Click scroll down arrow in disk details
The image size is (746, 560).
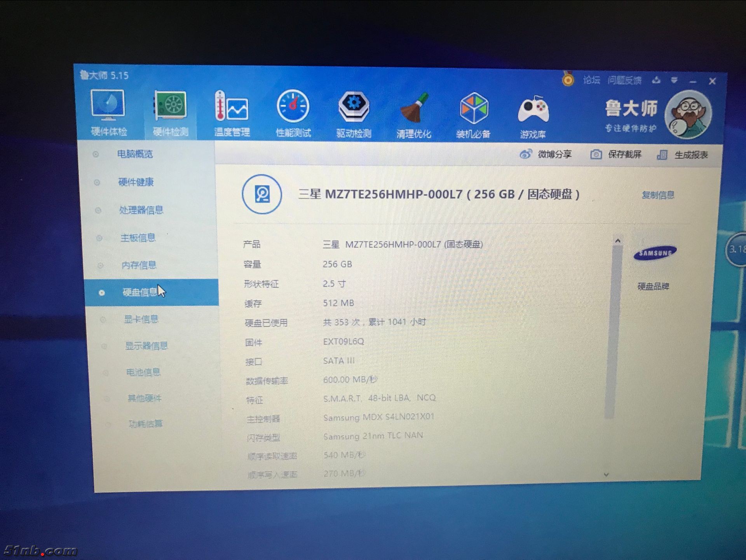pos(606,475)
